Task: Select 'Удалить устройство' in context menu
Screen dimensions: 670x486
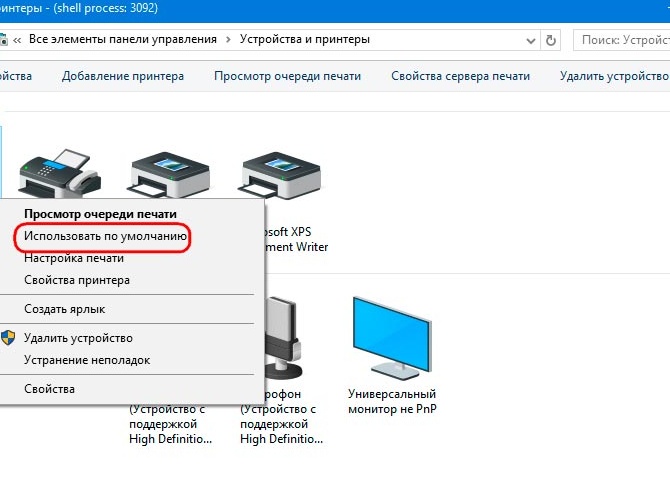Action: [78, 338]
